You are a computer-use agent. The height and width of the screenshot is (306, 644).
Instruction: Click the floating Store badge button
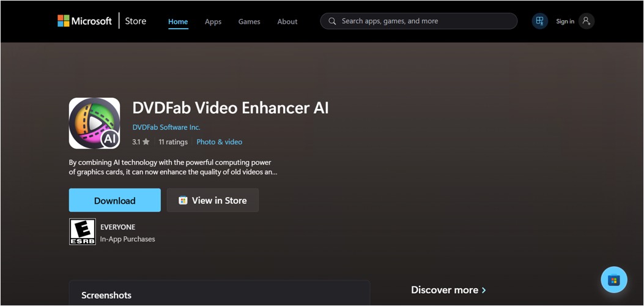614,280
